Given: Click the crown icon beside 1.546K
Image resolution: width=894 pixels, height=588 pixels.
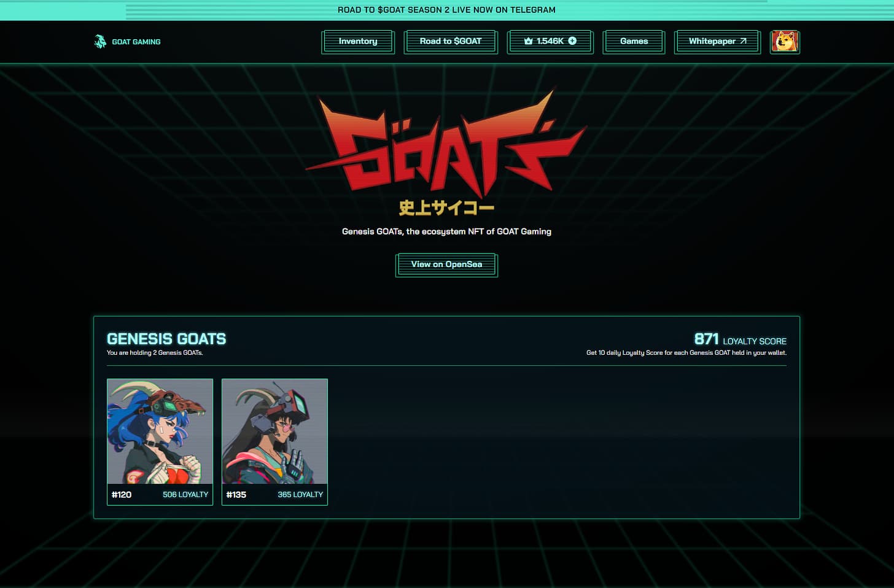Looking at the screenshot, I should pyautogui.click(x=528, y=41).
